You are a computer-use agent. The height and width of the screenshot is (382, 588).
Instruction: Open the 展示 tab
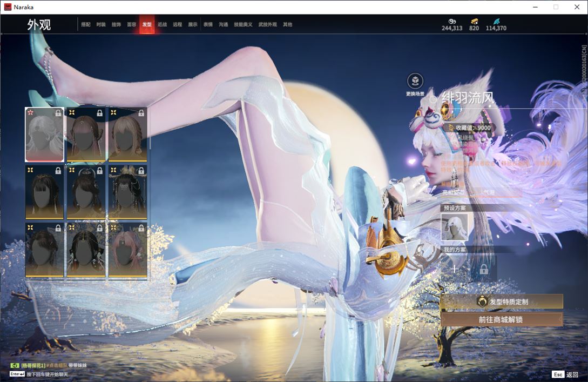193,24
